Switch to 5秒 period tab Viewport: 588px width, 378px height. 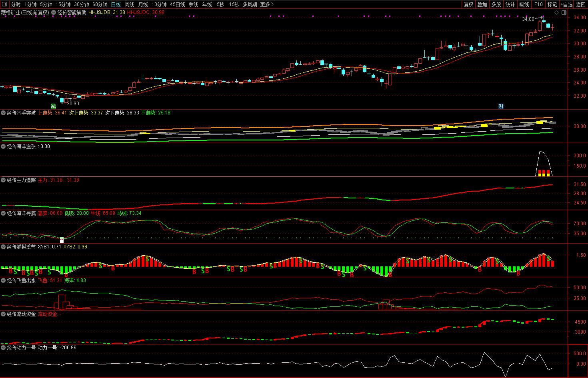coord(220,4)
